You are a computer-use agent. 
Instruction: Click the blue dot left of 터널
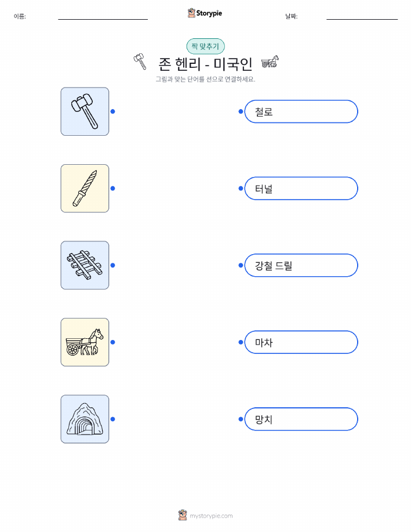tap(241, 189)
